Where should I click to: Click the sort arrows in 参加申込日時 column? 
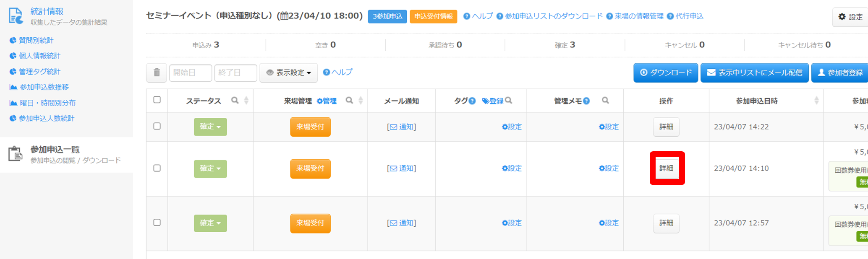[x=816, y=101]
